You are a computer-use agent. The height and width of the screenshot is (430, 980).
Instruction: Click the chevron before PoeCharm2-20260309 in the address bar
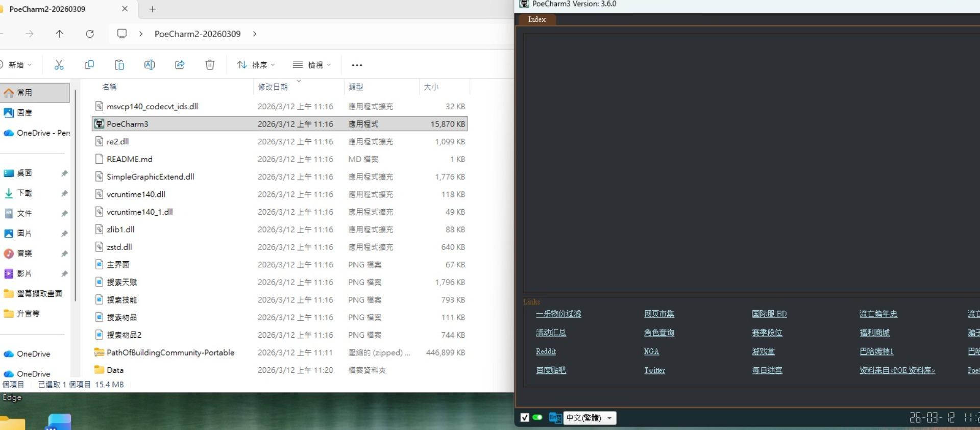141,34
